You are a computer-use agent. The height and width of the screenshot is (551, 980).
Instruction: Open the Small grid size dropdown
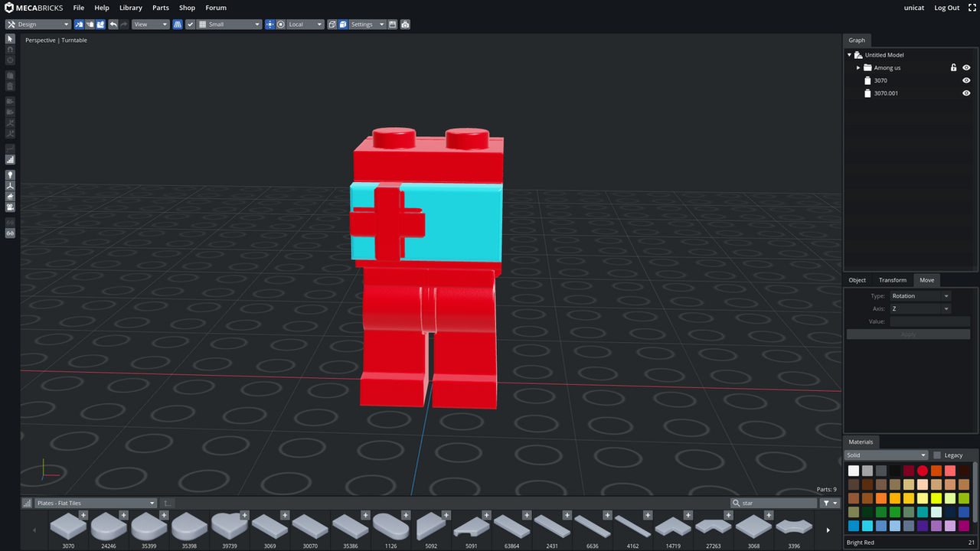point(230,24)
